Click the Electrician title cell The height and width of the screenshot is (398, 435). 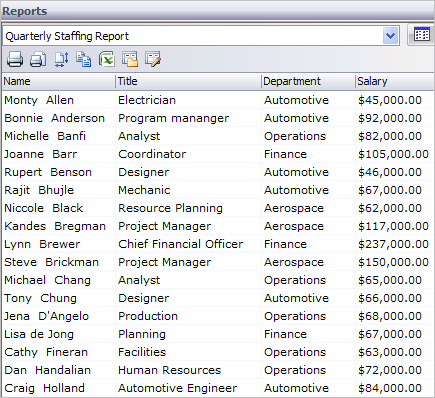tap(188, 100)
